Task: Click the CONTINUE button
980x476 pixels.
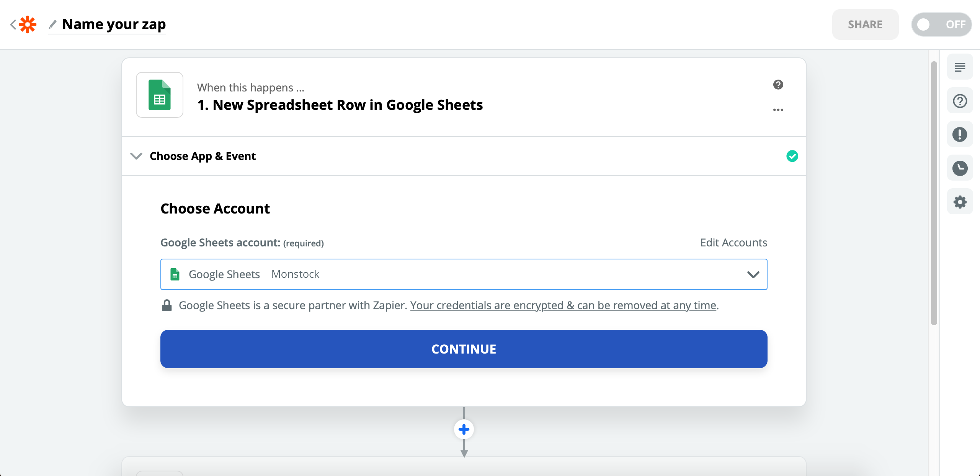Action: pyautogui.click(x=464, y=349)
